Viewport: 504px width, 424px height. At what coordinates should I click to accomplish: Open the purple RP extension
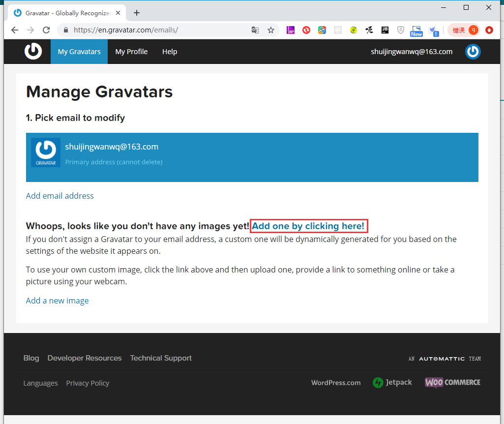pyautogui.click(x=291, y=30)
